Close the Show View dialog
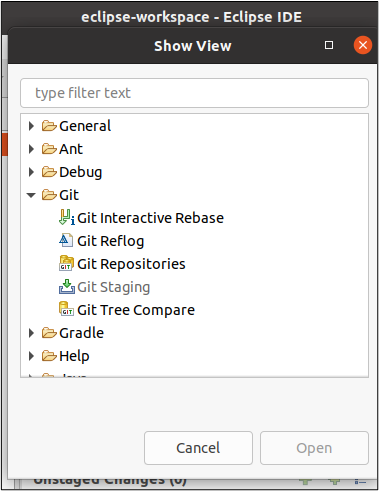This screenshot has width=379, height=491. tap(363, 45)
